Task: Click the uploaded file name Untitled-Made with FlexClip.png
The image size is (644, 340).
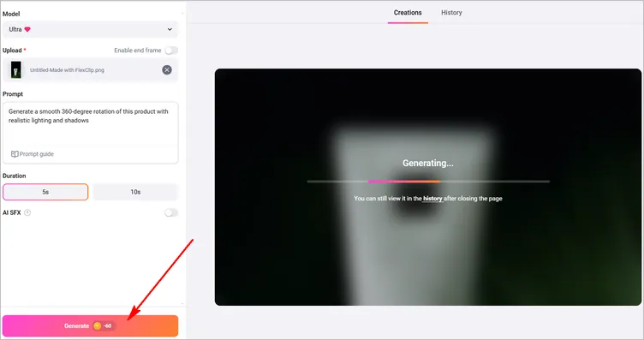Action: 67,70
